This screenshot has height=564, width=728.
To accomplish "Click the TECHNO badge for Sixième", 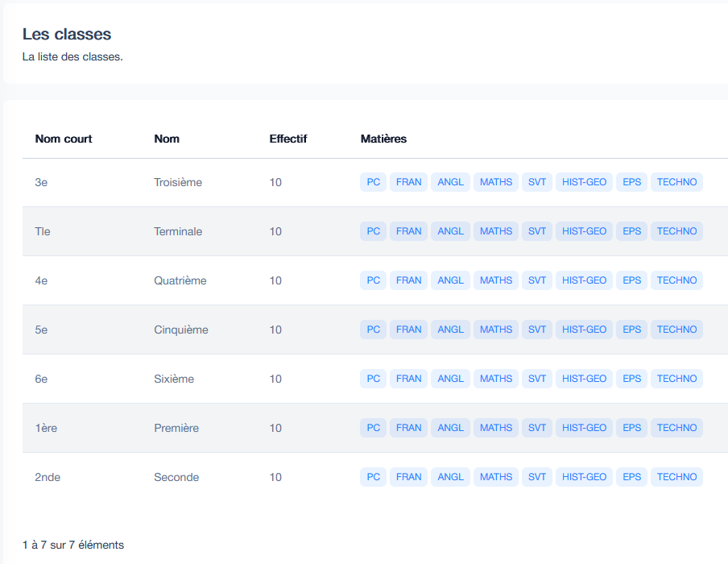I will 676,379.
